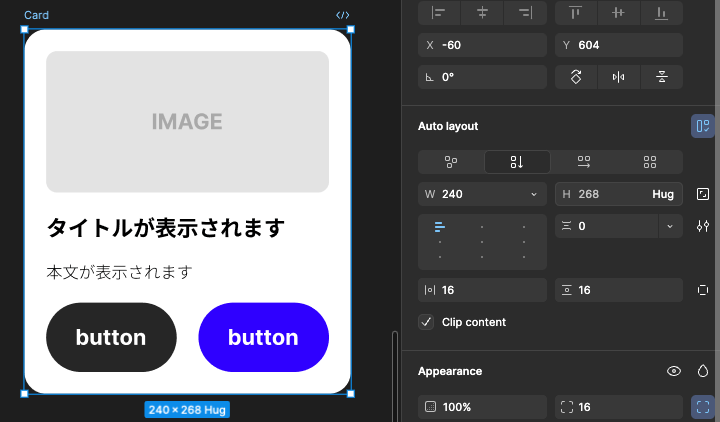This screenshot has width=720, height=422.
Task: Open auto layout advanced settings
Action: [x=703, y=226]
